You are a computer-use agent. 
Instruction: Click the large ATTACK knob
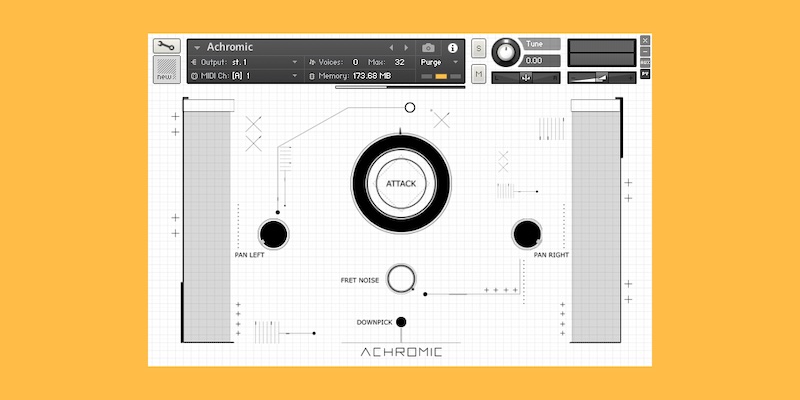click(401, 183)
